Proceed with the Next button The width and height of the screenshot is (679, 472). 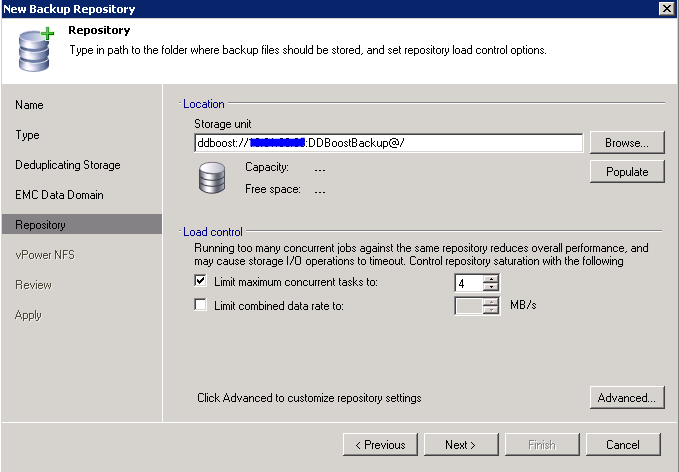tap(461, 445)
